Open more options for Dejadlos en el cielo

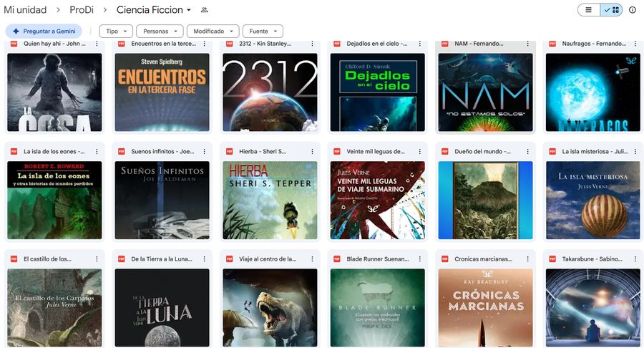tap(420, 44)
